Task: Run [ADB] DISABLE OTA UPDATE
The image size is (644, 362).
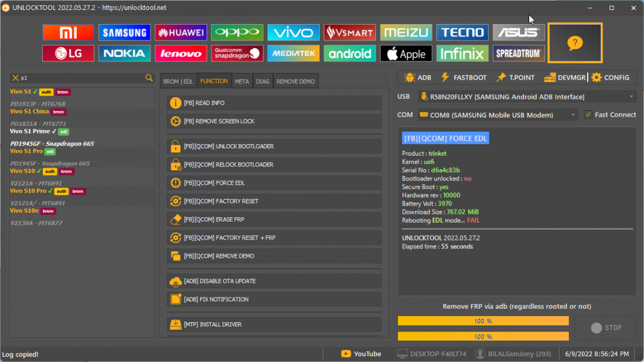Action: coord(274,281)
